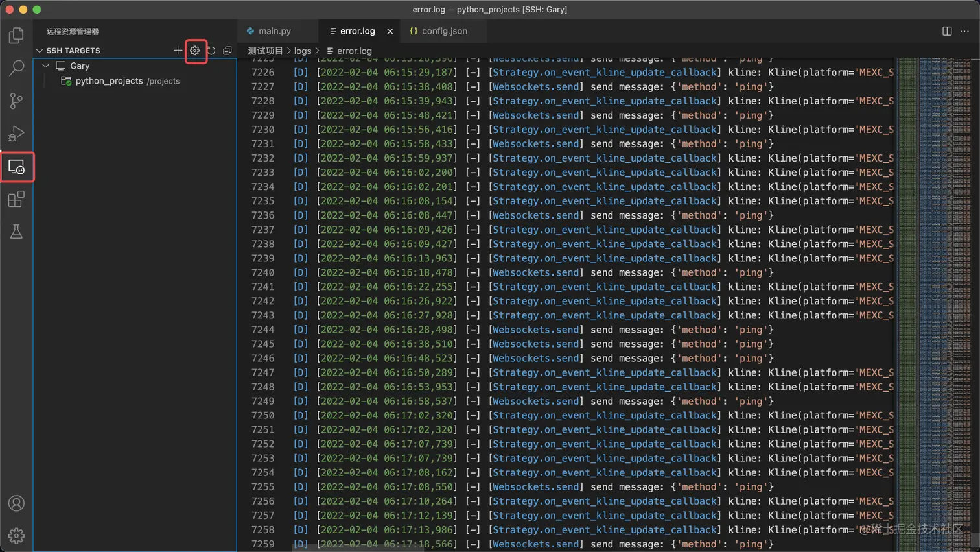Click the logs breadcrumb folder
Screen dimensions: 980x552
coord(303,51)
